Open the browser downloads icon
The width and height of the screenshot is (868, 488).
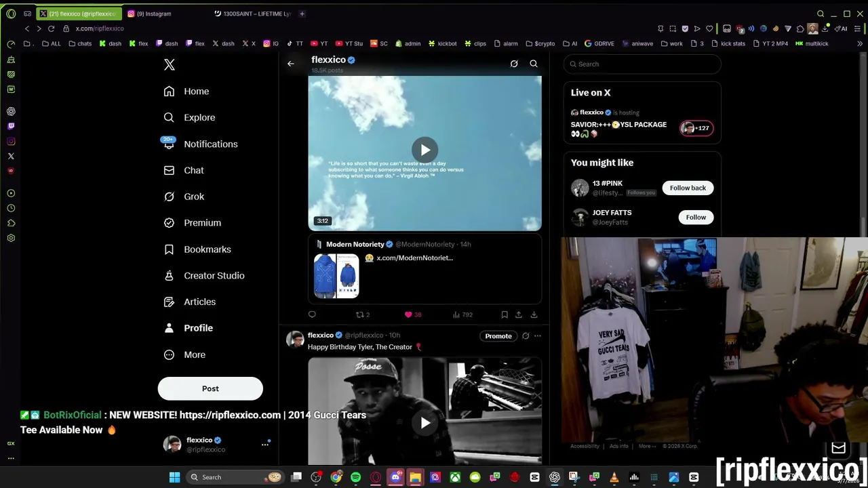point(826,28)
